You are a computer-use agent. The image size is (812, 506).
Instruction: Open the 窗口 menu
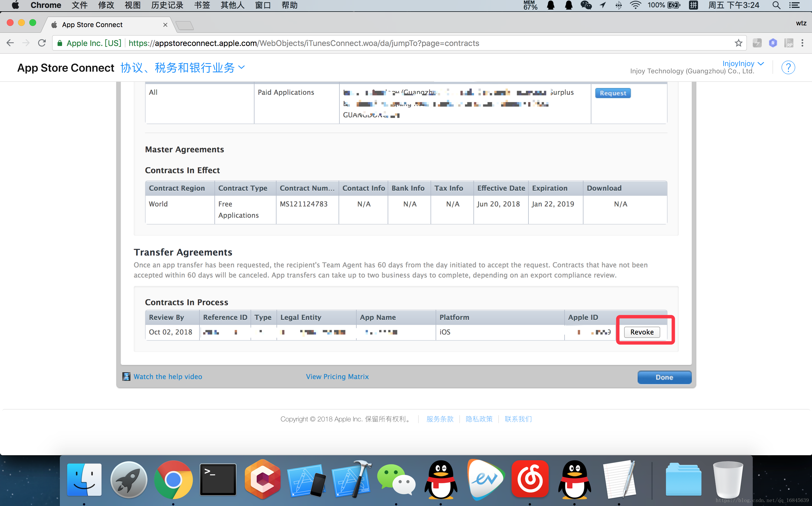tap(263, 5)
